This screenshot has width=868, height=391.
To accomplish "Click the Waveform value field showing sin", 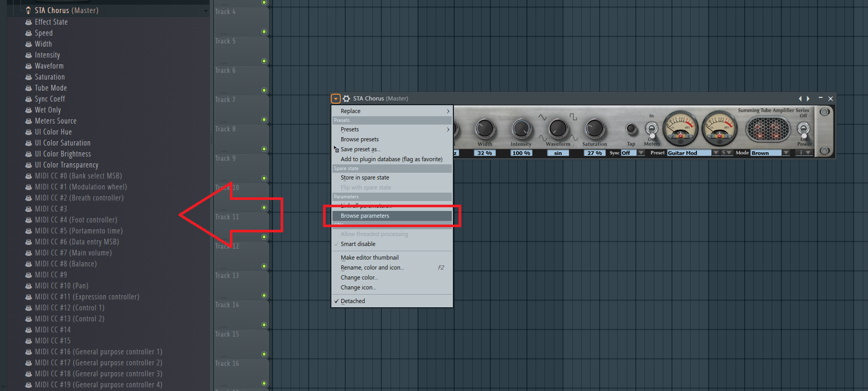I will coord(558,153).
